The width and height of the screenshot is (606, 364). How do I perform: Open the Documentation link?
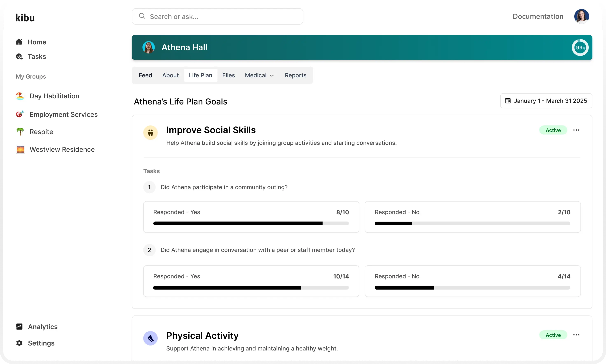click(x=538, y=16)
